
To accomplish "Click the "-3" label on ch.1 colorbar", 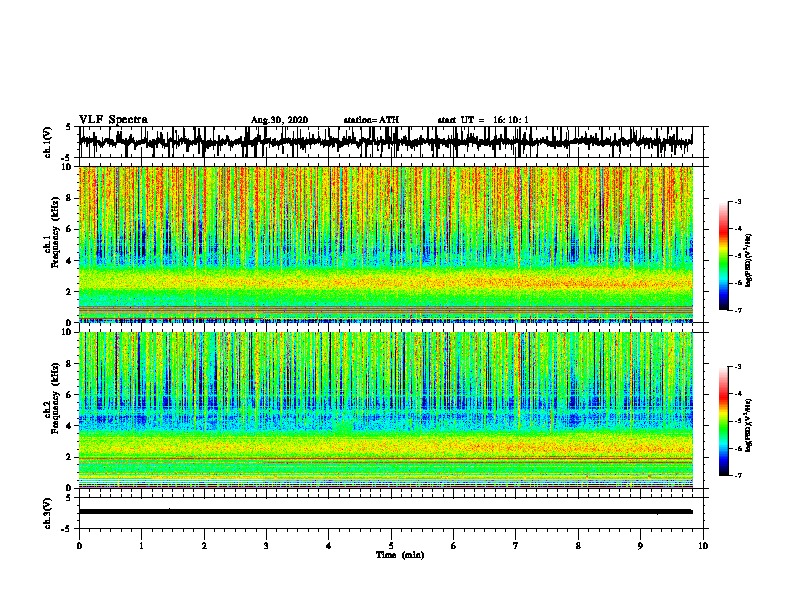I will click(737, 202).
